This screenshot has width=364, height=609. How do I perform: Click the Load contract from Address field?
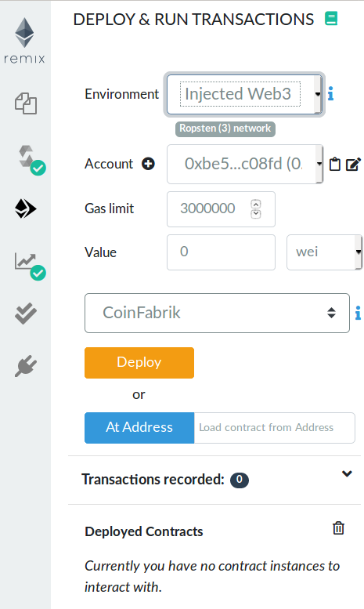point(274,428)
